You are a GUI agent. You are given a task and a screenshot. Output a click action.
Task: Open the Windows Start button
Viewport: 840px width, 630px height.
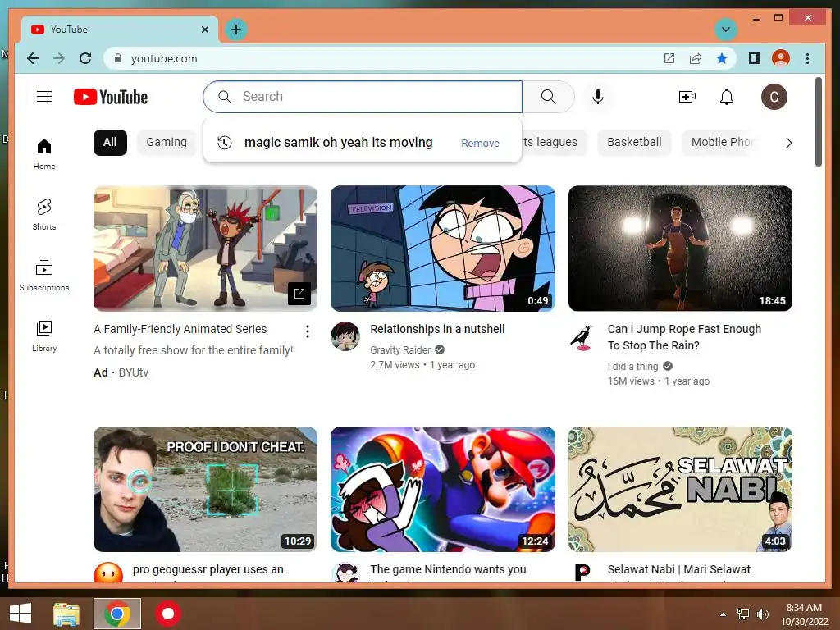click(21, 614)
